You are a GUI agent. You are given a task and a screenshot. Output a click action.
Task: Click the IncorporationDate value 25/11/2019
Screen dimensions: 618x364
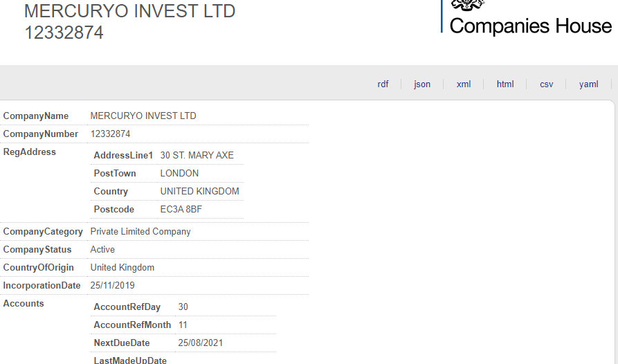(x=112, y=286)
